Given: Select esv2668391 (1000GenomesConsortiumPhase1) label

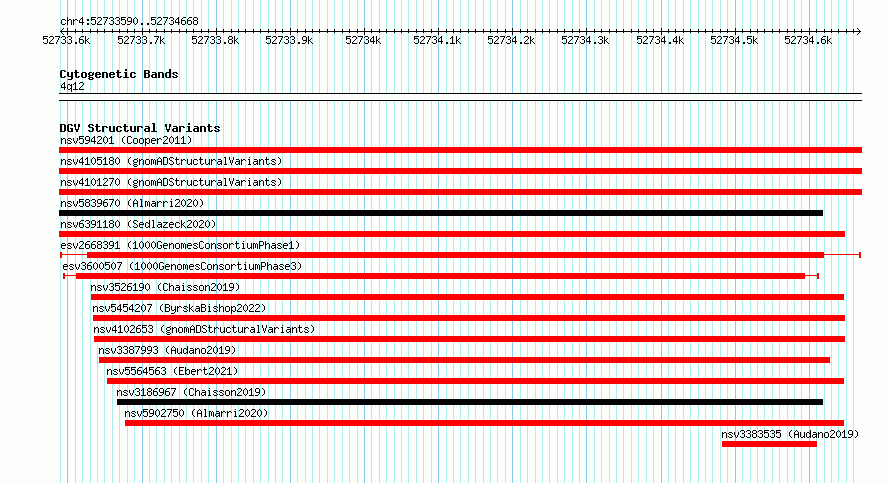Looking at the screenshot, I should [x=180, y=245].
